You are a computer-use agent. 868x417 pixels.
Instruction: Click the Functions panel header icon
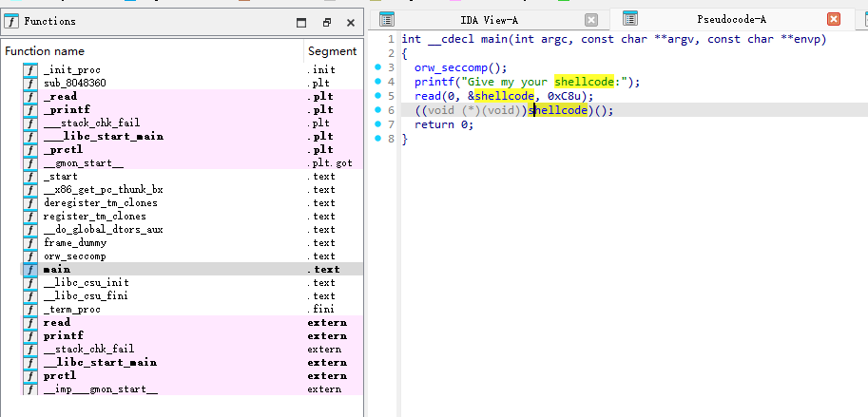(x=12, y=21)
